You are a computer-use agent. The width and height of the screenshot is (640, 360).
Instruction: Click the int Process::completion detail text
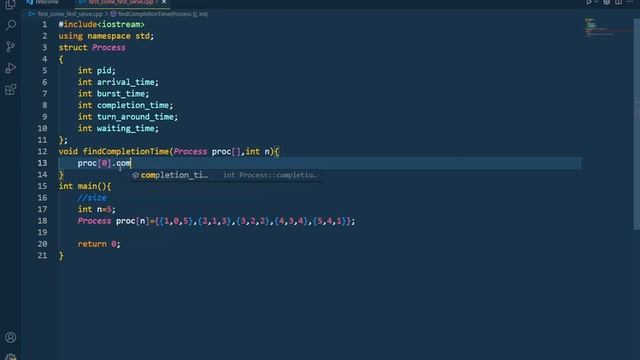click(270, 175)
